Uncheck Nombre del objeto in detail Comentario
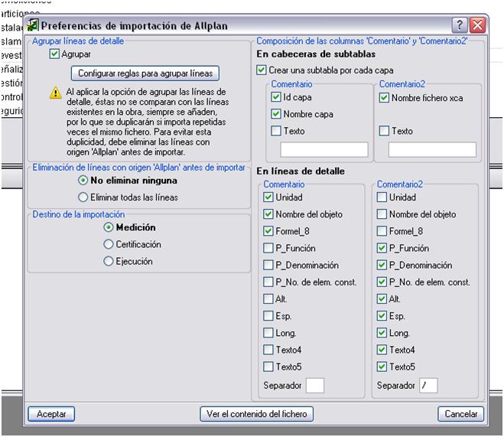This screenshot has height=437, width=504. (x=268, y=214)
